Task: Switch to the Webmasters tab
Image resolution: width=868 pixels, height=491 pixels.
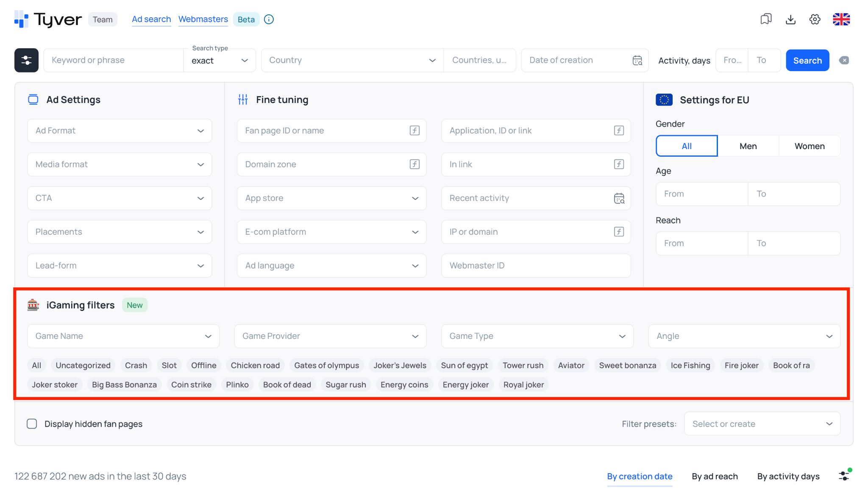Action: coord(203,19)
